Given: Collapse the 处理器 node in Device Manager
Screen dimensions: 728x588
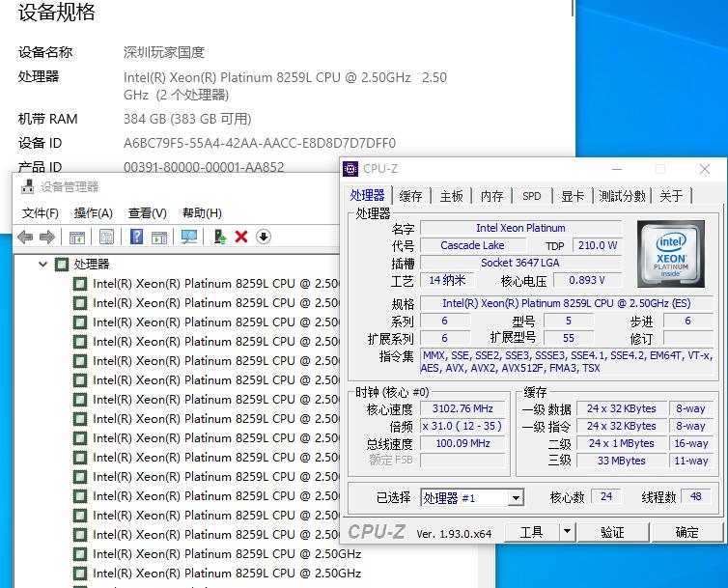Looking at the screenshot, I should coord(42,265).
